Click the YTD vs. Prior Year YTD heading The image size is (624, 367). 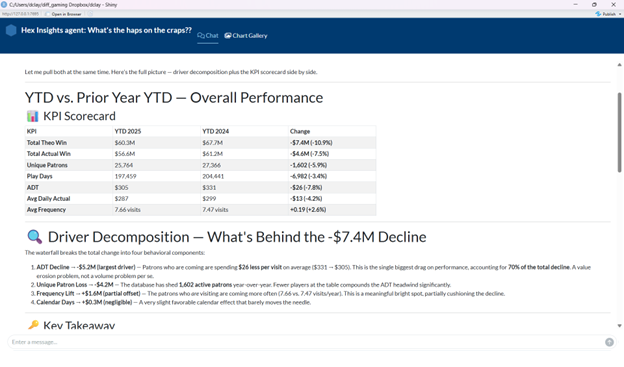pyautogui.click(x=174, y=98)
